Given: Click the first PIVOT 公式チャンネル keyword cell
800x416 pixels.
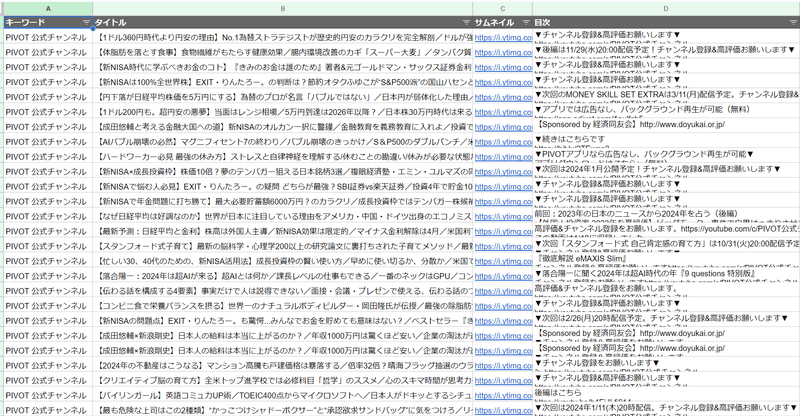Looking at the screenshot, I should (x=47, y=36).
